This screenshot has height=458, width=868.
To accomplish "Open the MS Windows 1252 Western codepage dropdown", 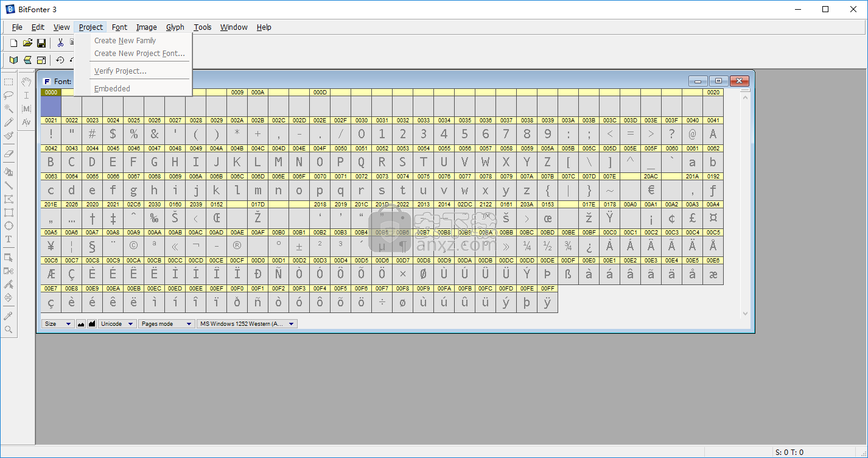I will click(247, 324).
